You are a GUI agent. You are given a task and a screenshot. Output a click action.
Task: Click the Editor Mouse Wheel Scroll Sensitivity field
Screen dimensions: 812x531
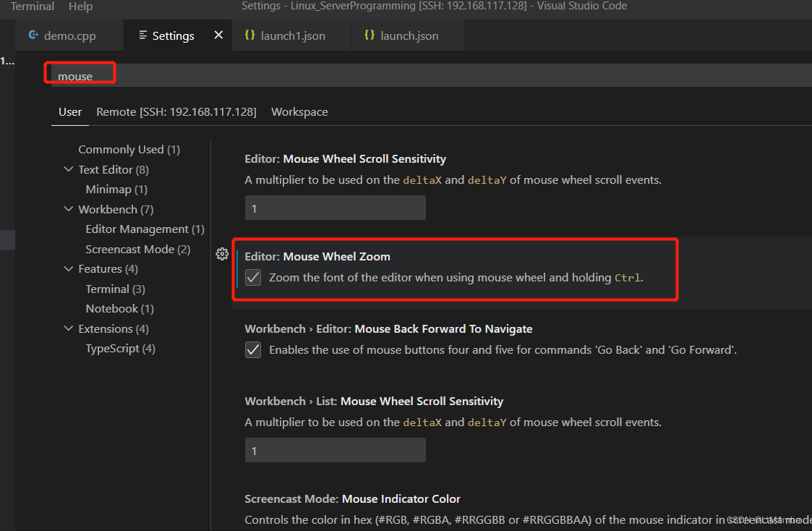[x=335, y=208]
